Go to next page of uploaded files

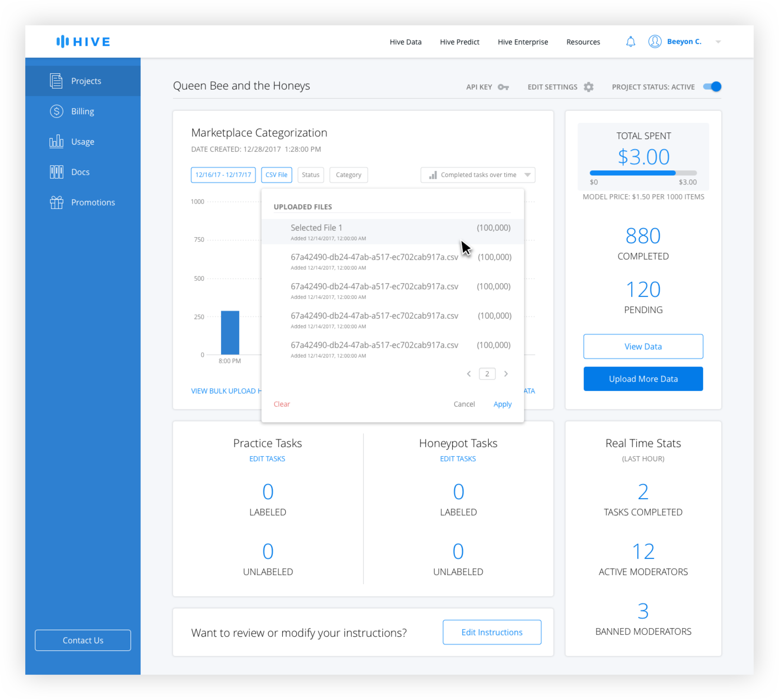(505, 374)
